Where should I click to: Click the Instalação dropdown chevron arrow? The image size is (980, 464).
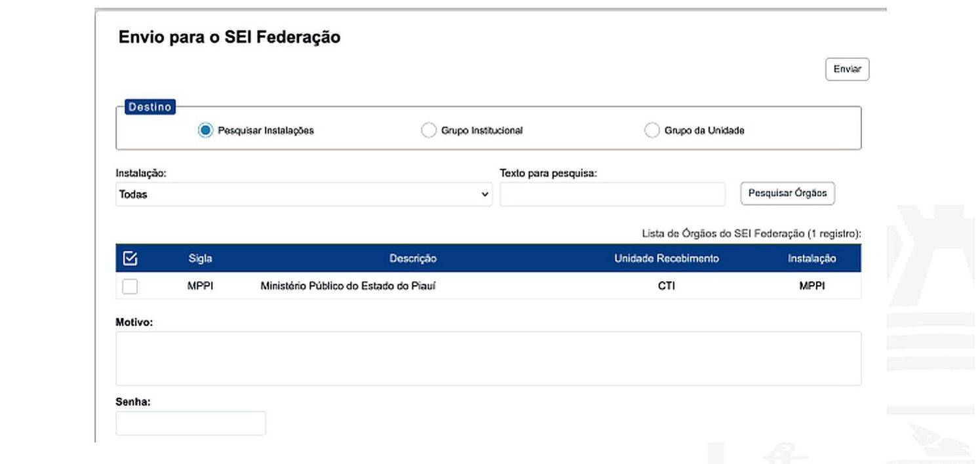pyautogui.click(x=485, y=195)
